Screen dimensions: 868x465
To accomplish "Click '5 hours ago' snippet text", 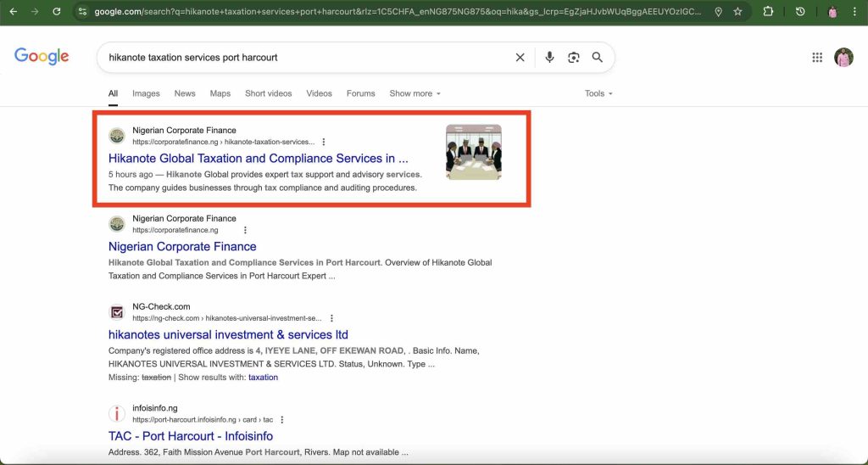I will pyautogui.click(x=131, y=175).
